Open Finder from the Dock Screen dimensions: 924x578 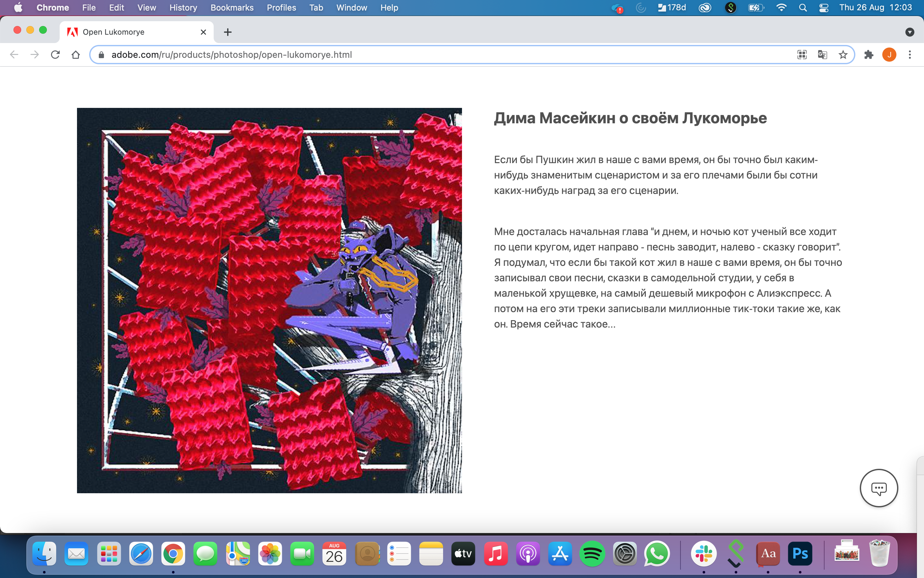click(44, 554)
